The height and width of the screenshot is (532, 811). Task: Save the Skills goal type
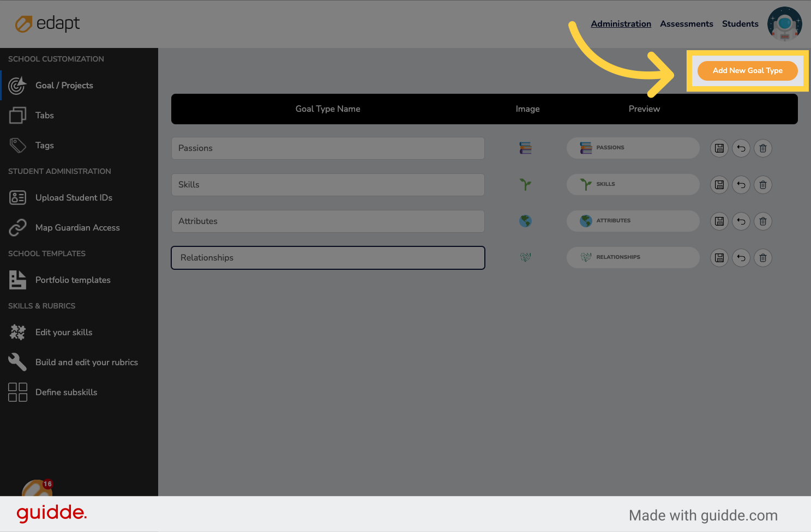(x=719, y=185)
